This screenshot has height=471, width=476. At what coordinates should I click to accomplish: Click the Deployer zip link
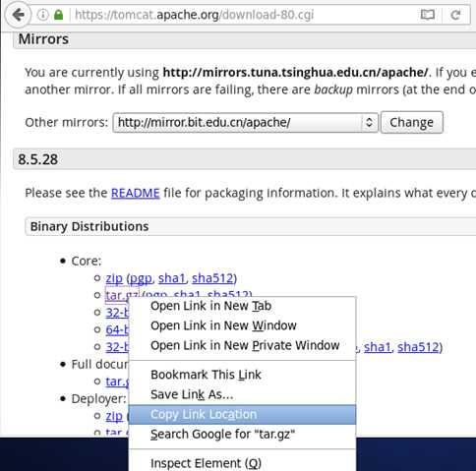114,416
